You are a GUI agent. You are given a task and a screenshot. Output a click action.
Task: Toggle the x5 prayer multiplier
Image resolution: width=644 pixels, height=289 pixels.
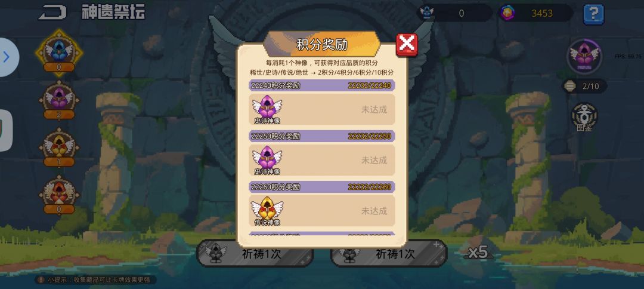(478, 252)
